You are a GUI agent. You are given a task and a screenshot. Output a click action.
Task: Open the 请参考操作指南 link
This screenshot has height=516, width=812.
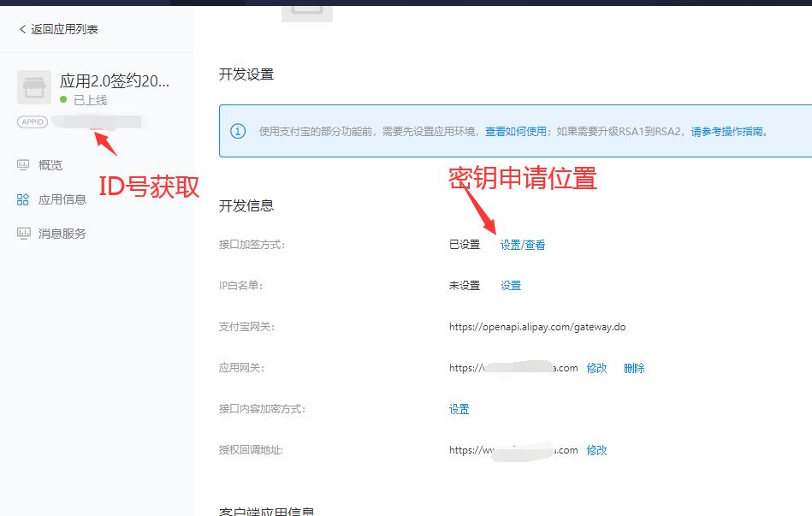pos(726,132)
